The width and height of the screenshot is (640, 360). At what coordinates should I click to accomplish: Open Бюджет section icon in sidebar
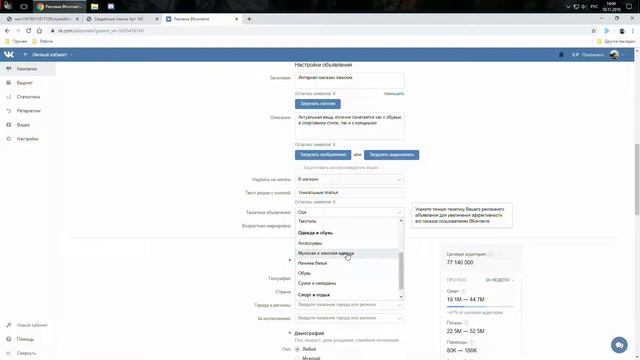pyautogui.click(x=9, y=83)
